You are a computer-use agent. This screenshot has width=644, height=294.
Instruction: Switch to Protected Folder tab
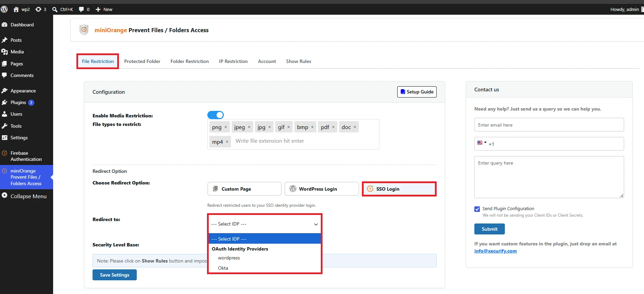(142, 61)
